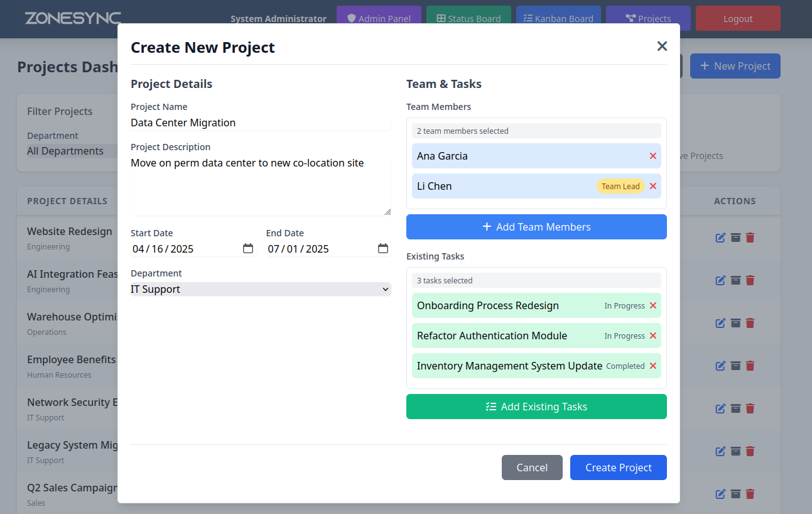This screenshot has height=514, width=812.
Task: Archive icon in Website Redesign row
Action: (x=735, y=238)
